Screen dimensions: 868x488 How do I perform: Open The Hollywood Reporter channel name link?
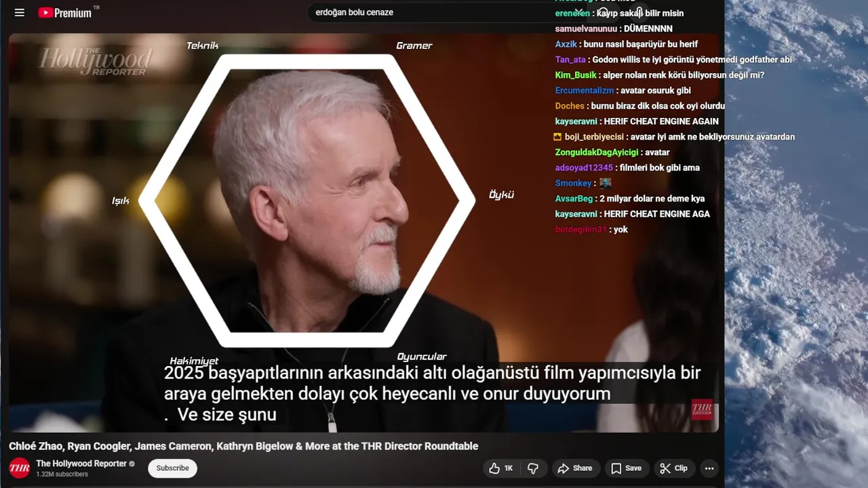81,464
